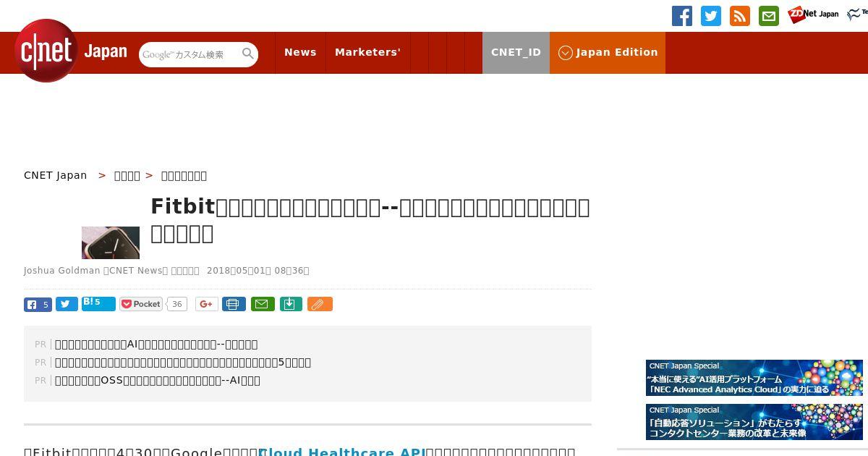Share article on Google+
868x456 pixels.
(x=206, y=304)
